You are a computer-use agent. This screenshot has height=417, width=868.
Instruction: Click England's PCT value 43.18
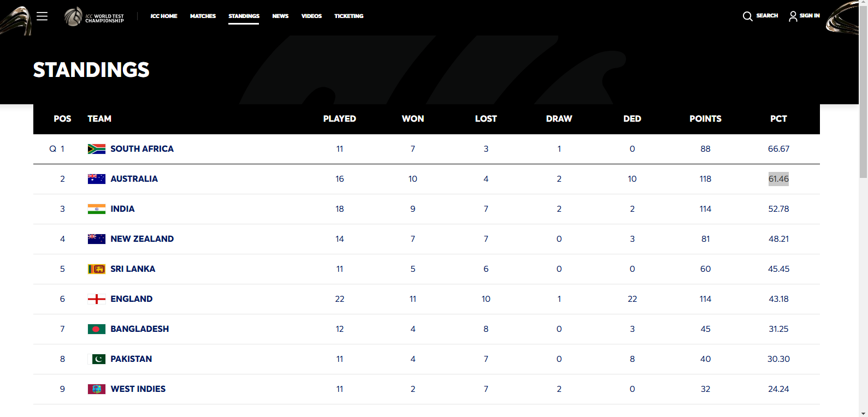click(778, 299)
